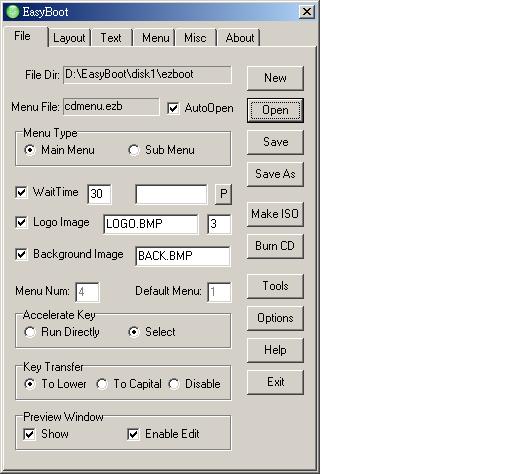Viewport: 512px width, 474px height.
Task: Go to the About tab
Action: (x=240, y=38)
